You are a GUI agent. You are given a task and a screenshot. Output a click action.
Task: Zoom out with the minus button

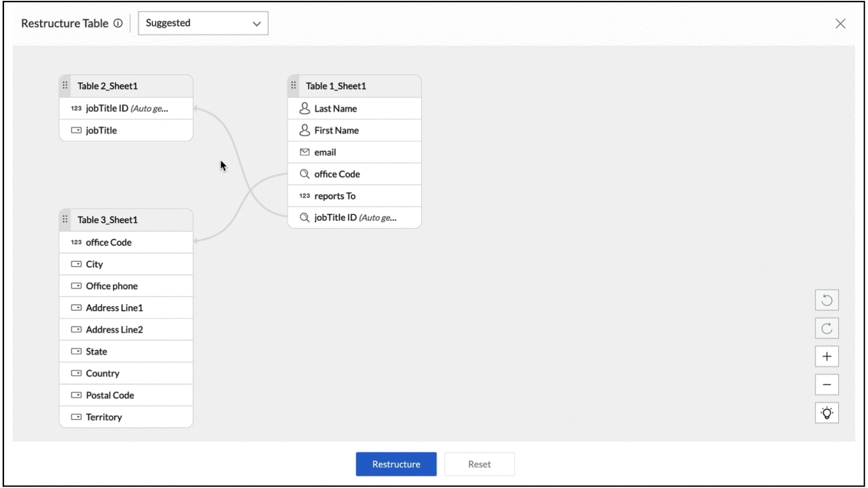826,385
